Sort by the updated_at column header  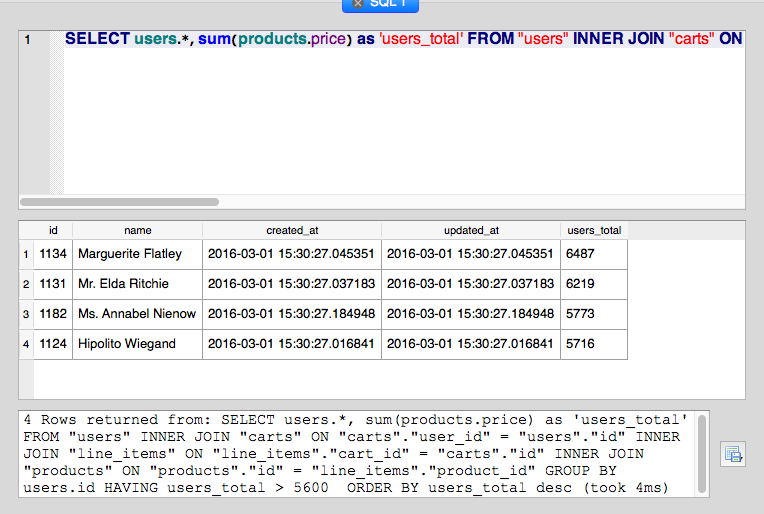tap(471, 230)
